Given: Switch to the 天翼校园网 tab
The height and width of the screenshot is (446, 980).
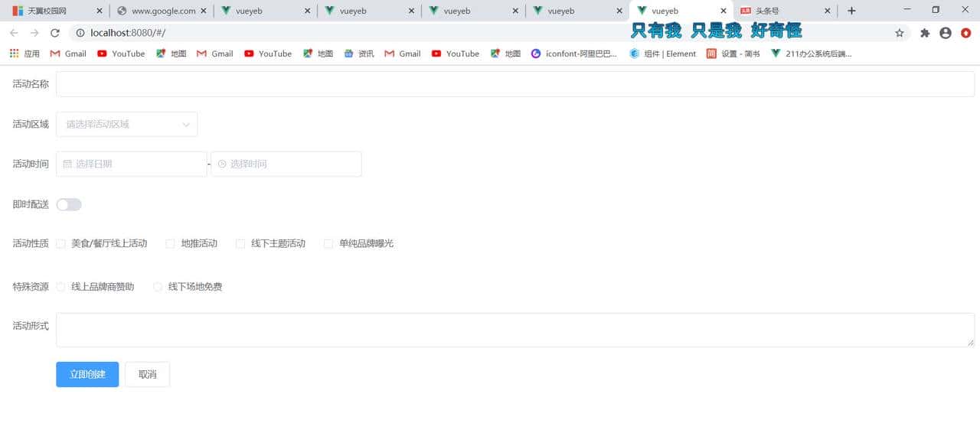Looking at the screenshot, I should click(47, 11).
